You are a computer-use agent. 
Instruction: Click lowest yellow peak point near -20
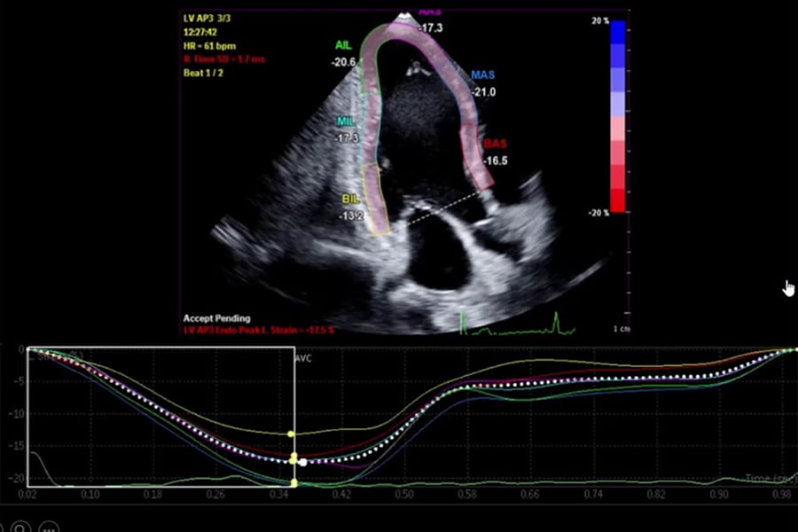293,483
